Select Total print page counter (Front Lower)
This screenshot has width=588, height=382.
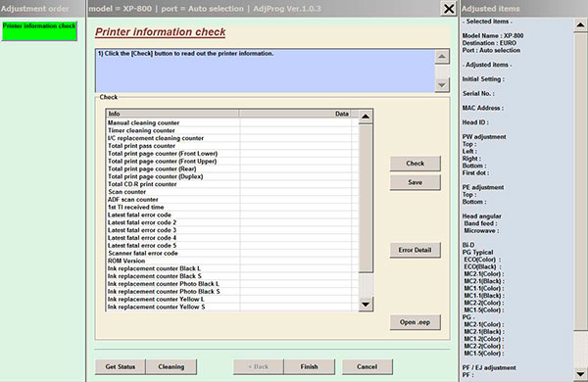(x=232, y=154)
